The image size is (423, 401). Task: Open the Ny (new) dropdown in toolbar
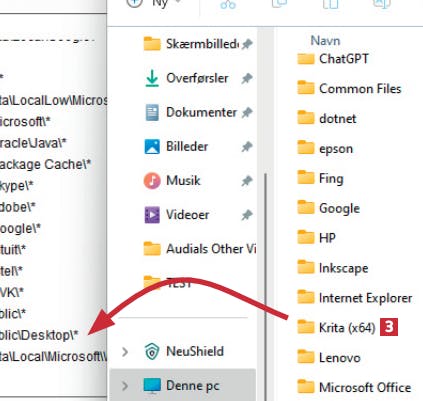click(x=154, y=3)
